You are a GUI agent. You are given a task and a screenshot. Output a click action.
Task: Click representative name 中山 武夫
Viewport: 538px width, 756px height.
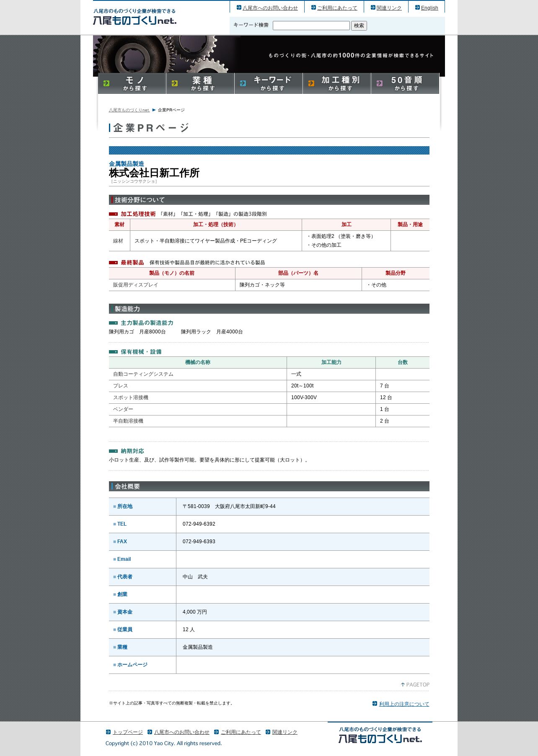tap(195, 577)
